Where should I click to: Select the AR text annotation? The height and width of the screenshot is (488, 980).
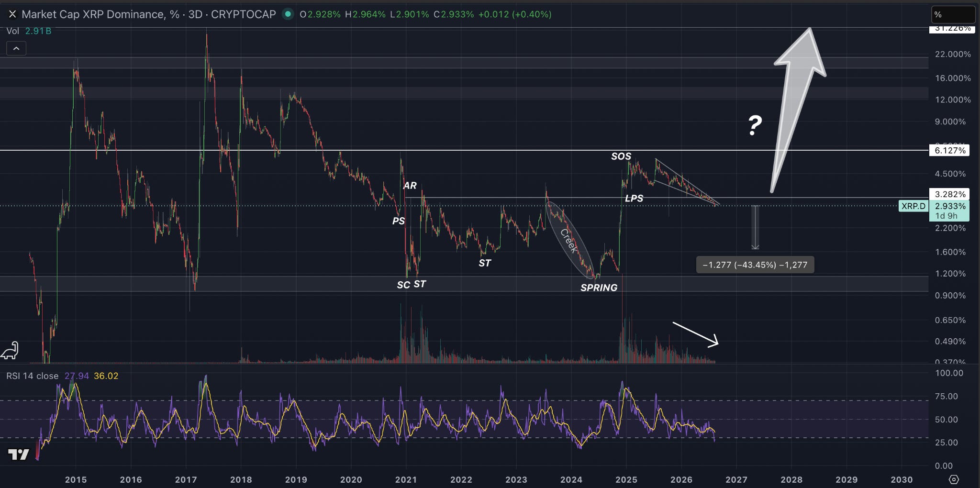pyautogui.click(x=410, y=186)
